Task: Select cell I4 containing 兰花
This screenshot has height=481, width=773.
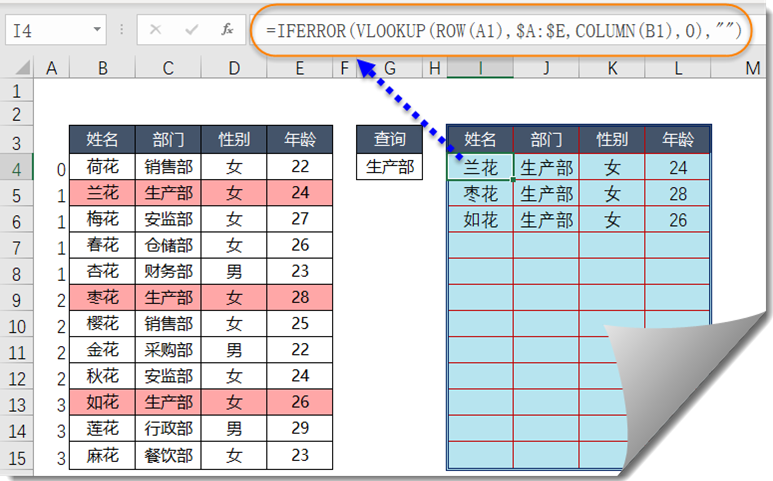Action: coord(480,168)
